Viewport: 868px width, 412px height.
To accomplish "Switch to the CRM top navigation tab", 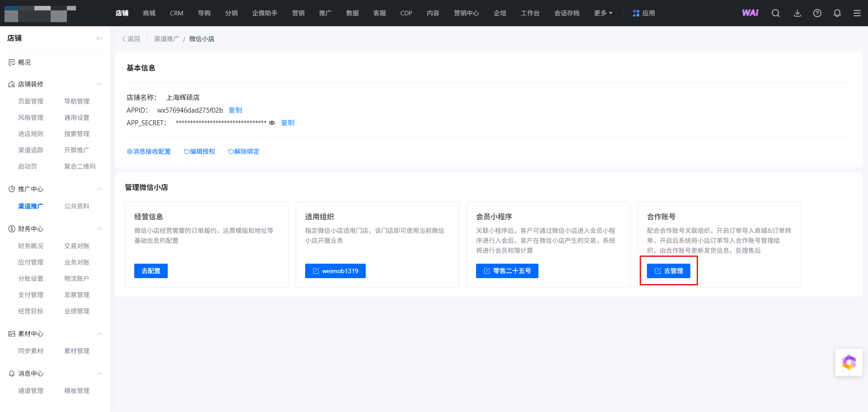I will click(x=176, y=13).
